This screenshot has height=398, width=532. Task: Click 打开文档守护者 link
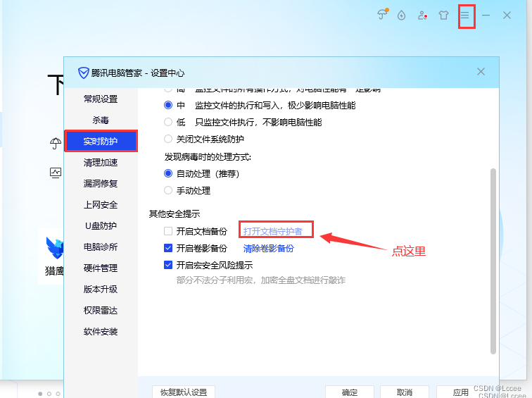pyautogui.click(x=273, y=231)
